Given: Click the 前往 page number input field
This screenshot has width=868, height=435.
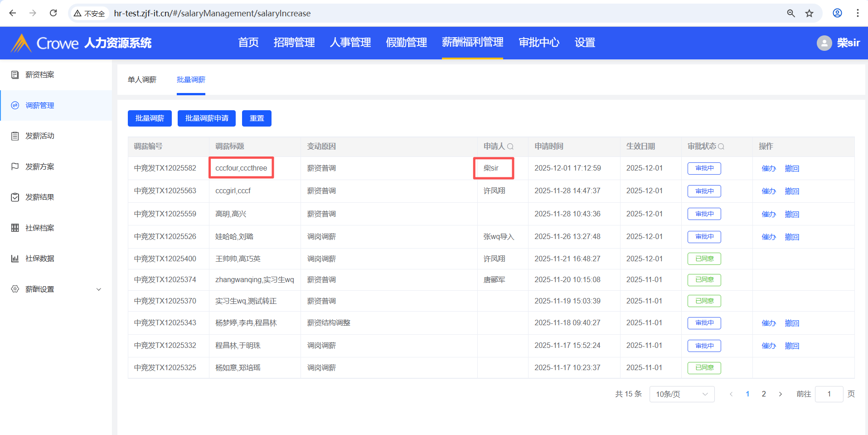Looking at the screenshot, I should click(829, 394).
